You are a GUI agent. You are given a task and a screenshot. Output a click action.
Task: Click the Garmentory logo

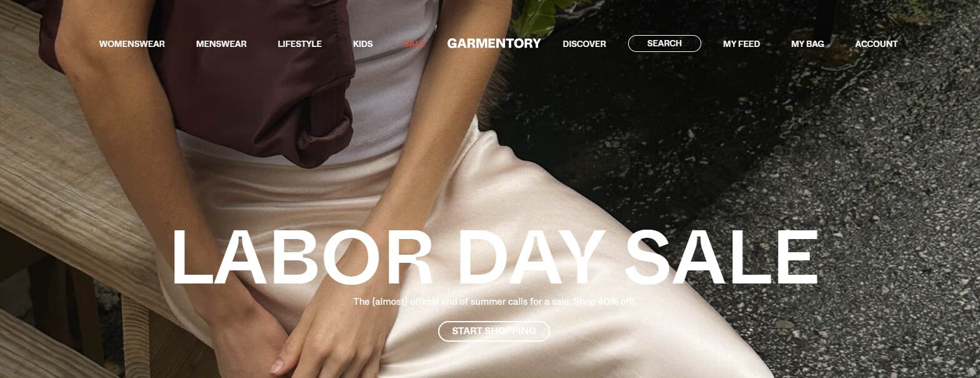pyautogui.click(x=494, y=44)
